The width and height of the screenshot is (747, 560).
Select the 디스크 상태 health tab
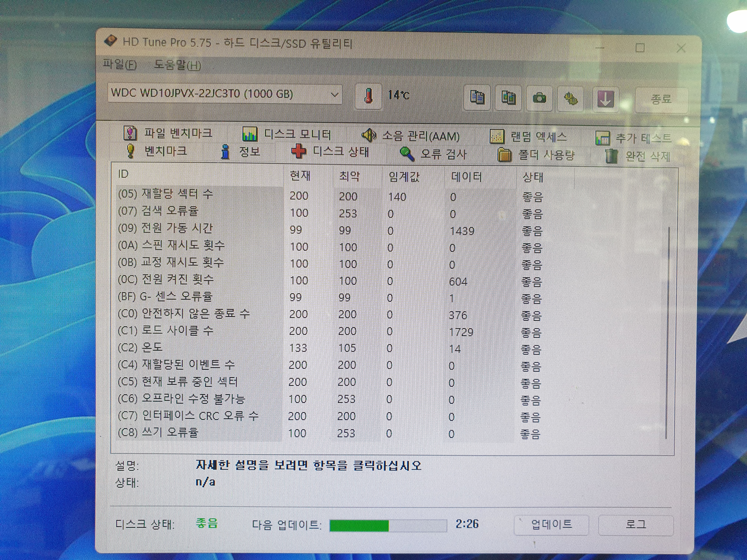[x=331, y=151]
